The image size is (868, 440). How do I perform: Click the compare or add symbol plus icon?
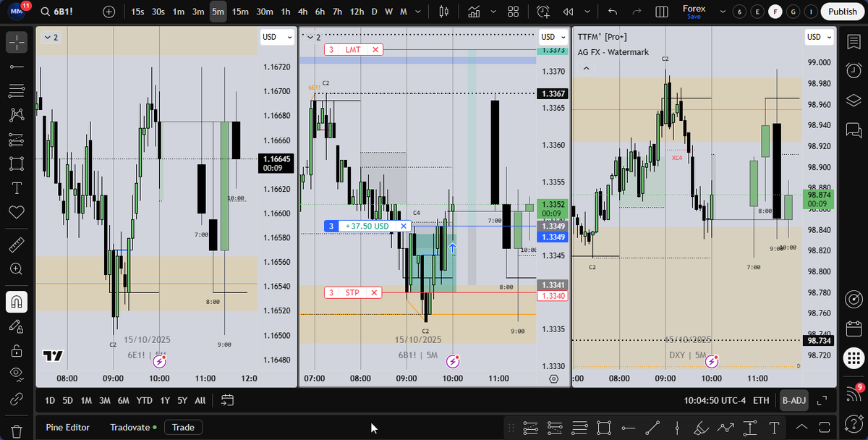pyautogui.click(x=109, y=12)
